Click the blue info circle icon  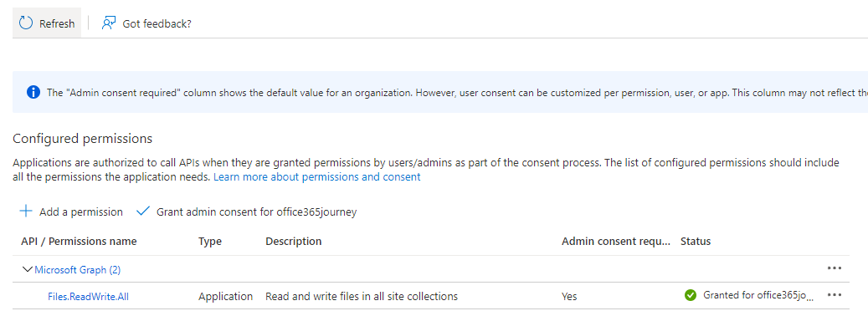pyautogui.click(x=33, y=93)
